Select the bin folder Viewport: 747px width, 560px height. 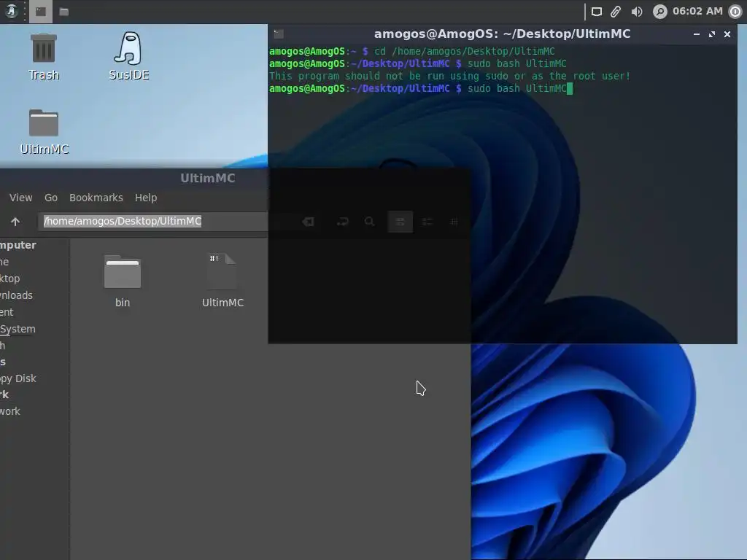coord(123,281)
